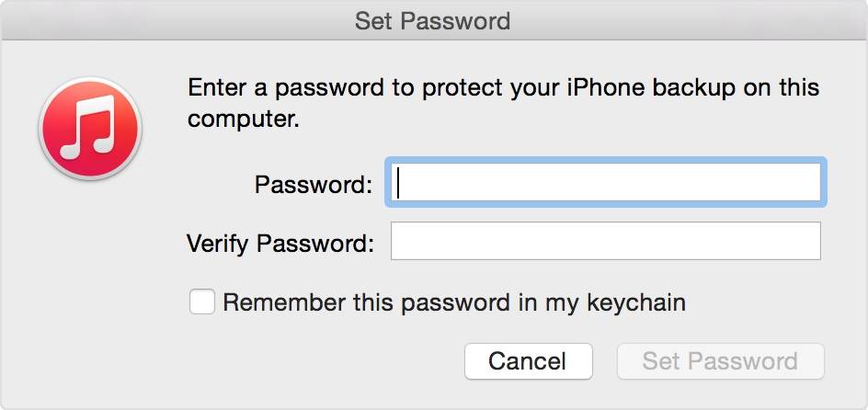Click into the Verify Password field
This screenshot has width=868, height=410.
click(x=605, y=242)
